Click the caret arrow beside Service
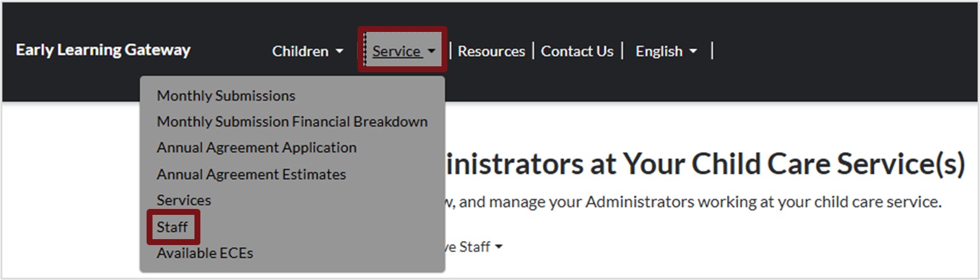The width and height of the screenshot is (980, 280). point(431,52)
